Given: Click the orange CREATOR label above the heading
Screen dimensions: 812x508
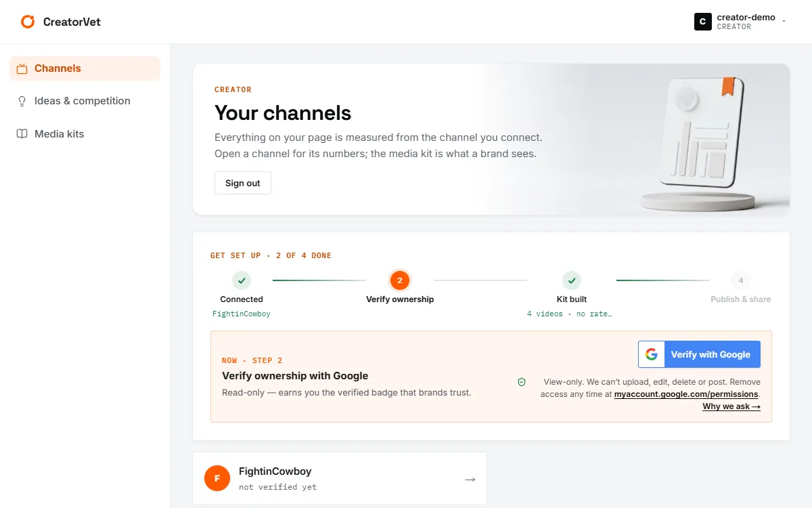Looking at the screenshot, I should coord(233,89).
